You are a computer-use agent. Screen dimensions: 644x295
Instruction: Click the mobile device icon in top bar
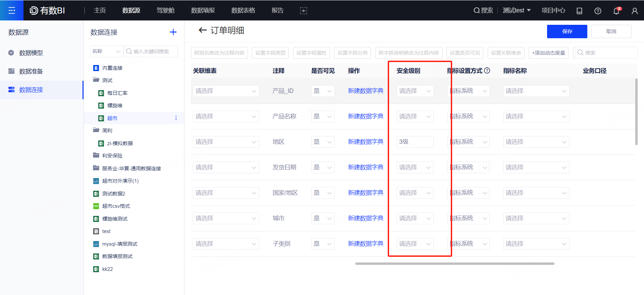pyautogui.click(x=579, y=11)
